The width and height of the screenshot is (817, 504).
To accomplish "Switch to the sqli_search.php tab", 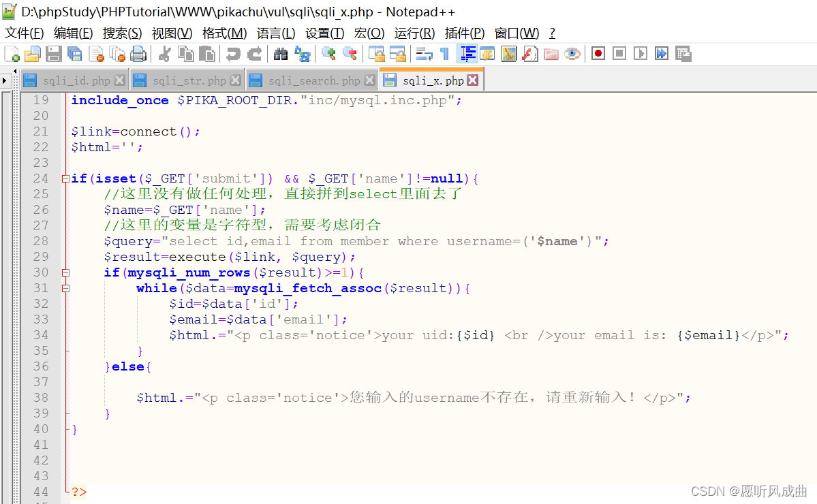I will click(x=313, y=80).
